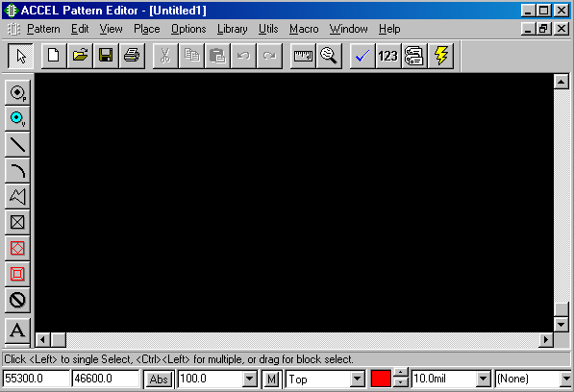The width and height of the screenshot is (574, 392).
Task: Open the View menu
Action: pos(111,29)
